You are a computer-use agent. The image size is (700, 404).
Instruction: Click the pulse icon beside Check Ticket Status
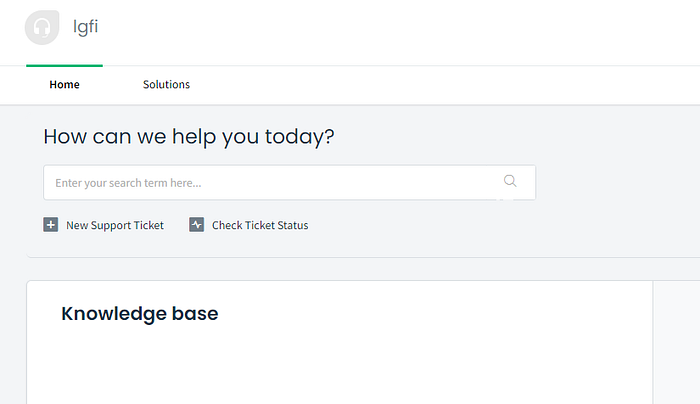[197, 225]
